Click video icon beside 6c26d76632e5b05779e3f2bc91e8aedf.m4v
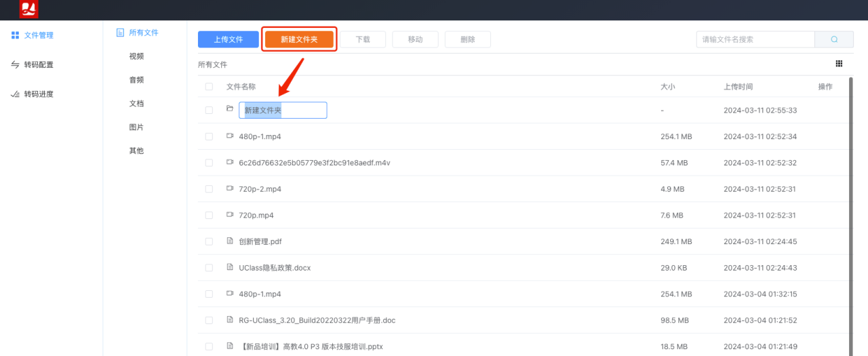This screenshot has height=356, width=868. 230,163
